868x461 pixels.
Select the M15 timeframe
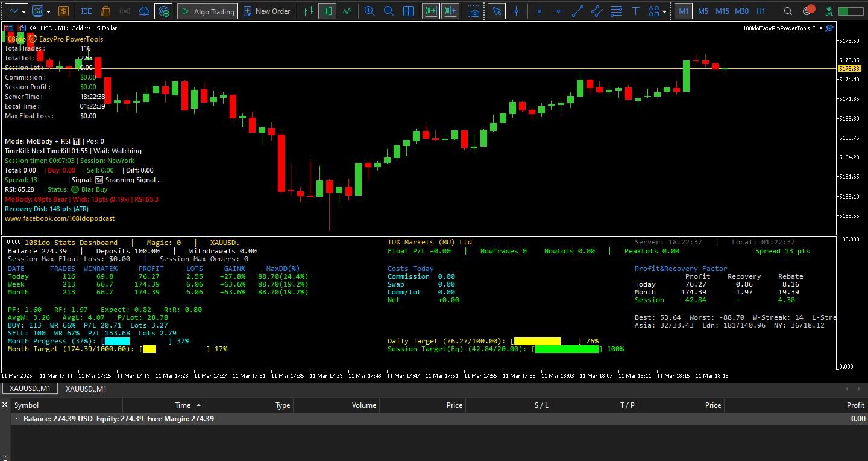pyautogui.click(x=722, y=11)
